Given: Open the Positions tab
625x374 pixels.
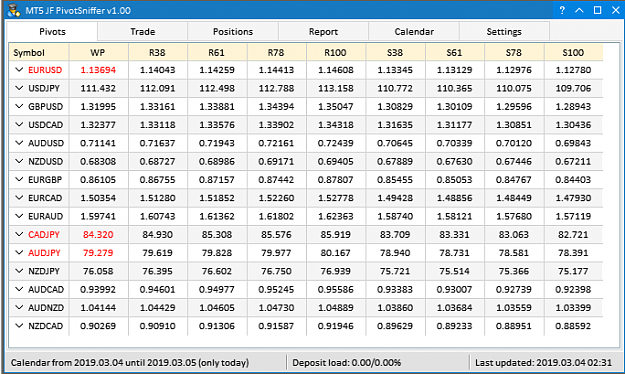Looking at the screenshot, I should coord(233,31).
